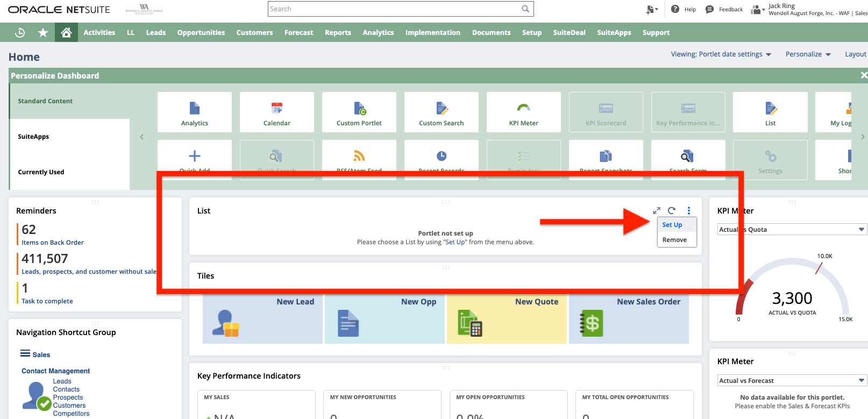The image size is (868, 419).
Task: Add the Calendar portlet tile
Action: click(x=277, y=112)
